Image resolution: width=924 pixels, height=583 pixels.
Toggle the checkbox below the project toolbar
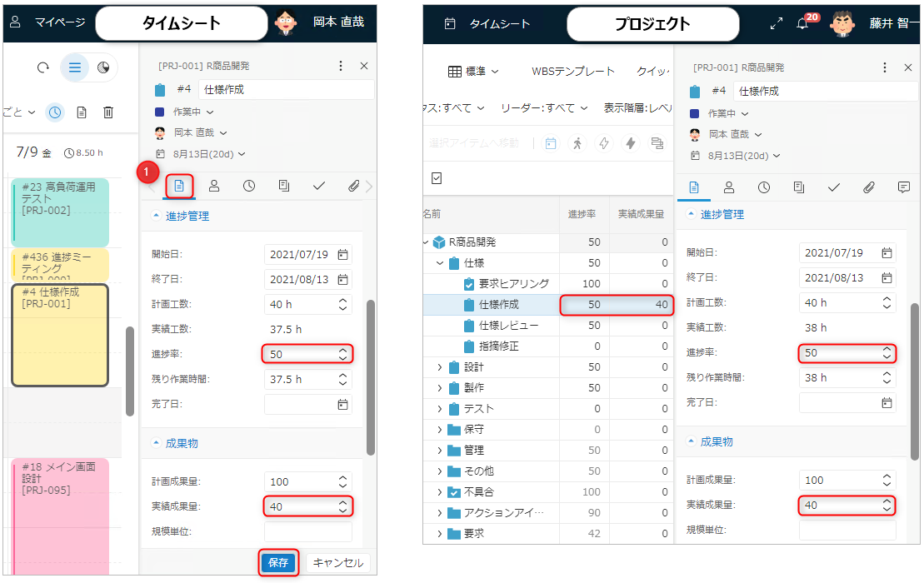pos(437,178)
